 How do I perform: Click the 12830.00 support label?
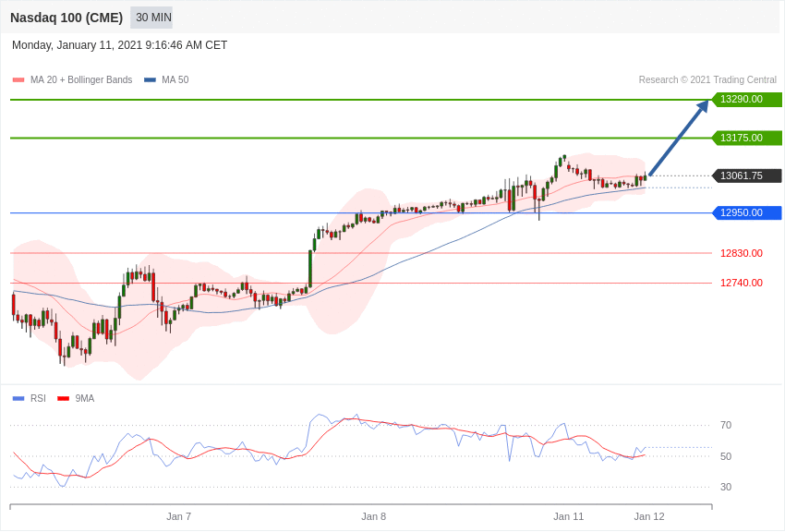tap(742, 253)
